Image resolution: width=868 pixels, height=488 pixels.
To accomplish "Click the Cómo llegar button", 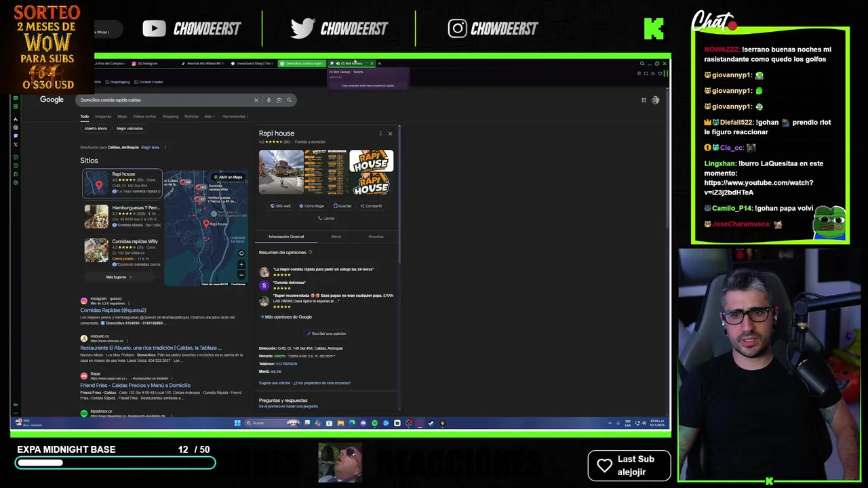I will tap(312, 206).
